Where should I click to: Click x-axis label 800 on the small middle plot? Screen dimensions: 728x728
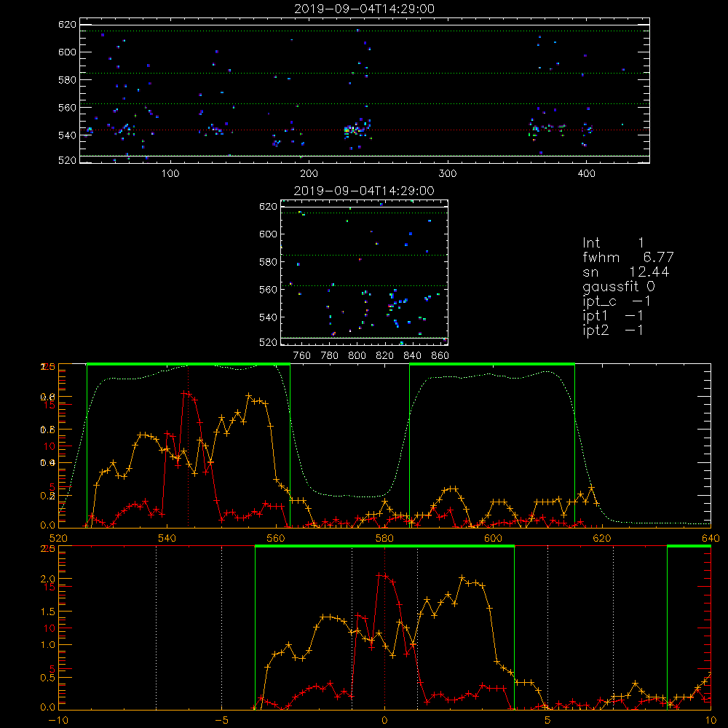tap(357, 356)
